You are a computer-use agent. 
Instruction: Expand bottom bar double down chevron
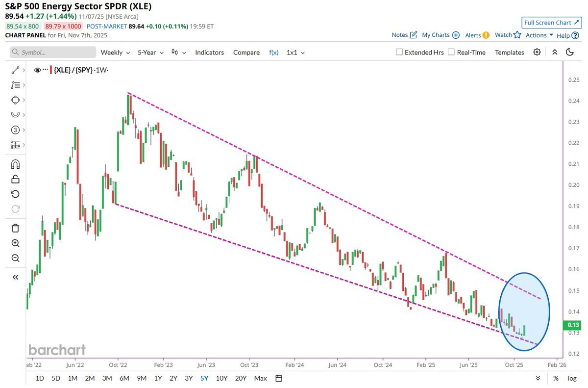click(x=538, y=378)
